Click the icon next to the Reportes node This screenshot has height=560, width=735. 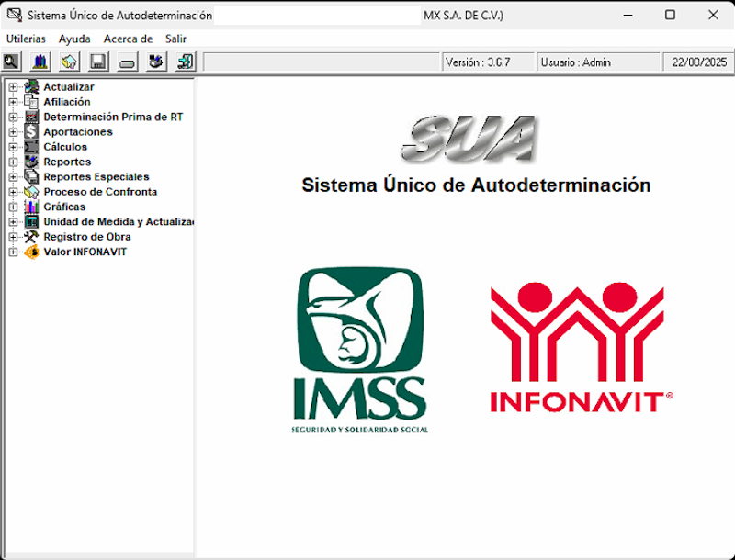pos(31,162)
